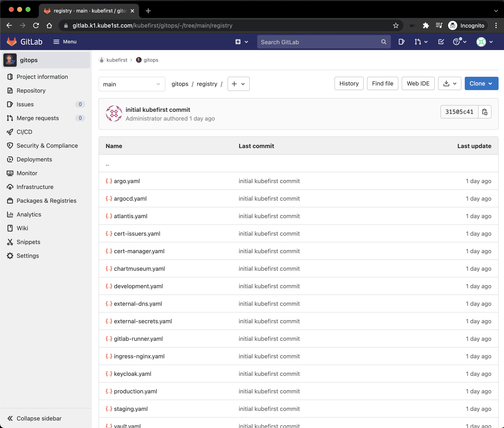Screen dimensions: 504x428
Task: Click the Administrator avatar in commit box
Action: pyautogui.click(x=114, y=113)
